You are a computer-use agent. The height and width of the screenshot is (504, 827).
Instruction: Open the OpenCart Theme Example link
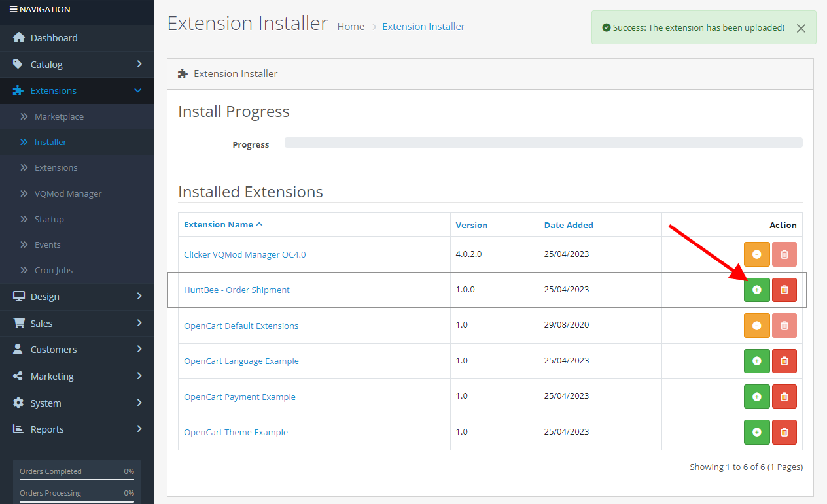coord(236,432)
